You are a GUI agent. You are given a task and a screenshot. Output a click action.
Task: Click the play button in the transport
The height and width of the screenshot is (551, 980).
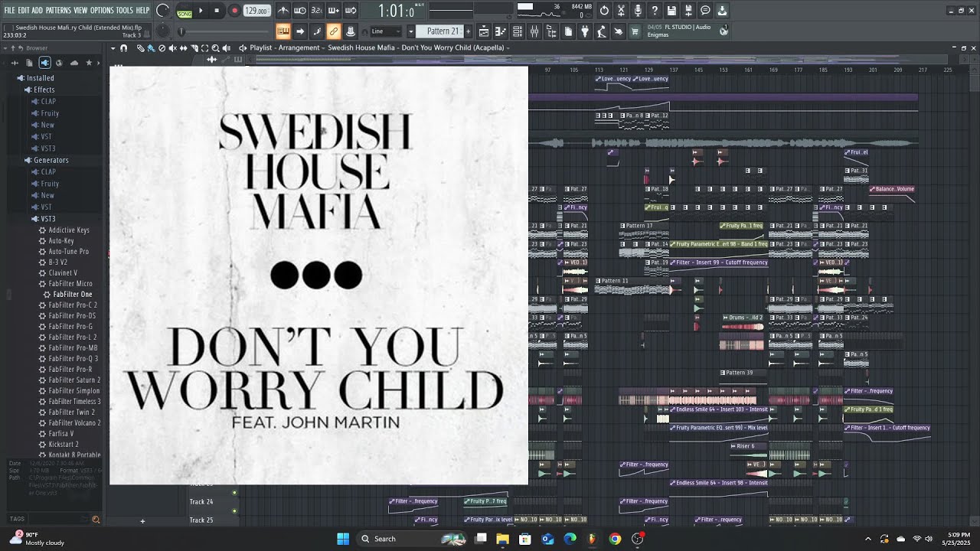[x=201, y=11]
